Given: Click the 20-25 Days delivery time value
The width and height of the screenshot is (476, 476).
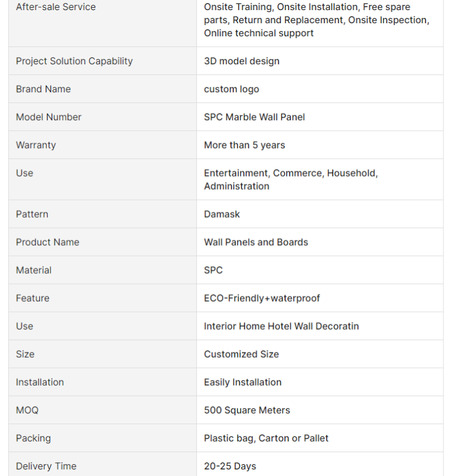Looking at the screenshot, I should pyautogui.click(x=230, y=466).
